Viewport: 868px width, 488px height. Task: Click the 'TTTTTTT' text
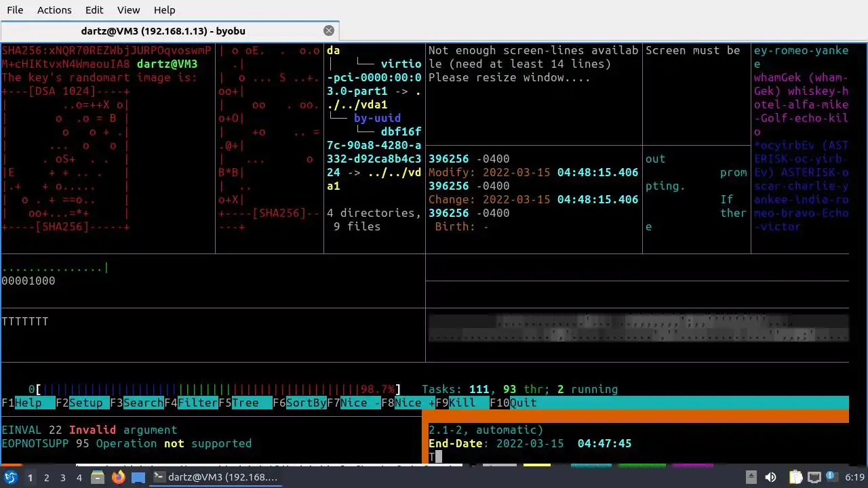[x=25, y=321]
